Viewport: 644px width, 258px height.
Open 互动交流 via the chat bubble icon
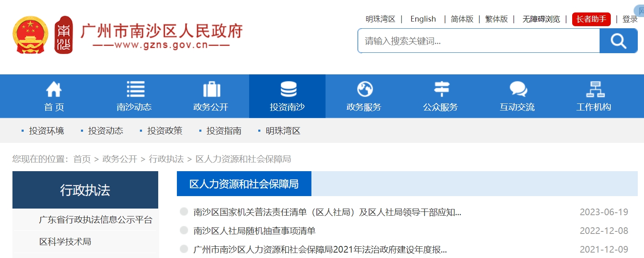tap(517, 88)
